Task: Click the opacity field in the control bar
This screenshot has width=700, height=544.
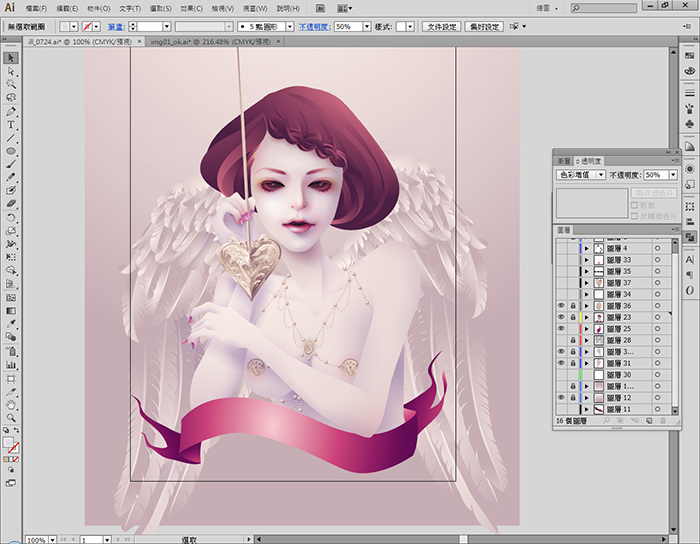Action: coord(348,26)
